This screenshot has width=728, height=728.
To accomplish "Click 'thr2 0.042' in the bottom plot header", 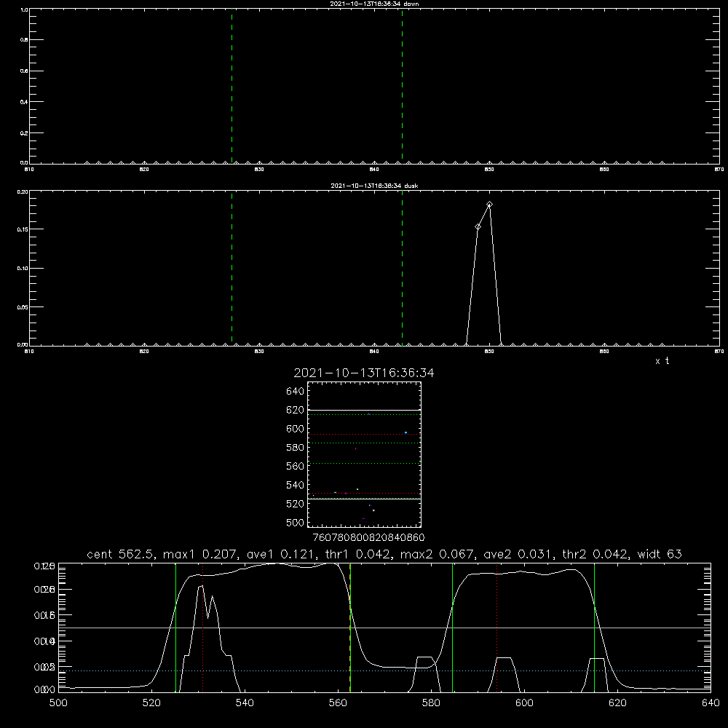I will click(596, 554).
